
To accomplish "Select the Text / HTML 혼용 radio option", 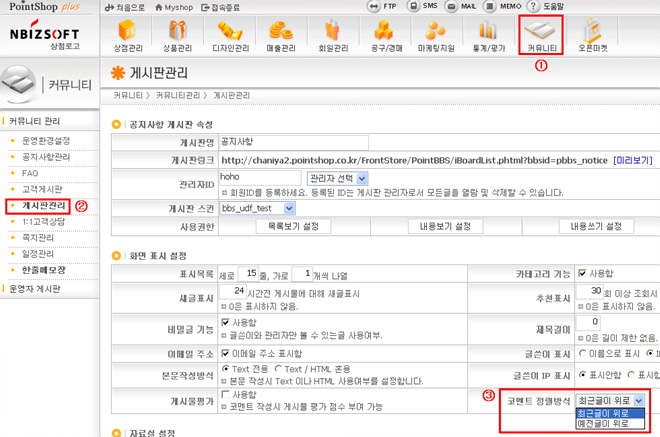I will tap(278, 367).
